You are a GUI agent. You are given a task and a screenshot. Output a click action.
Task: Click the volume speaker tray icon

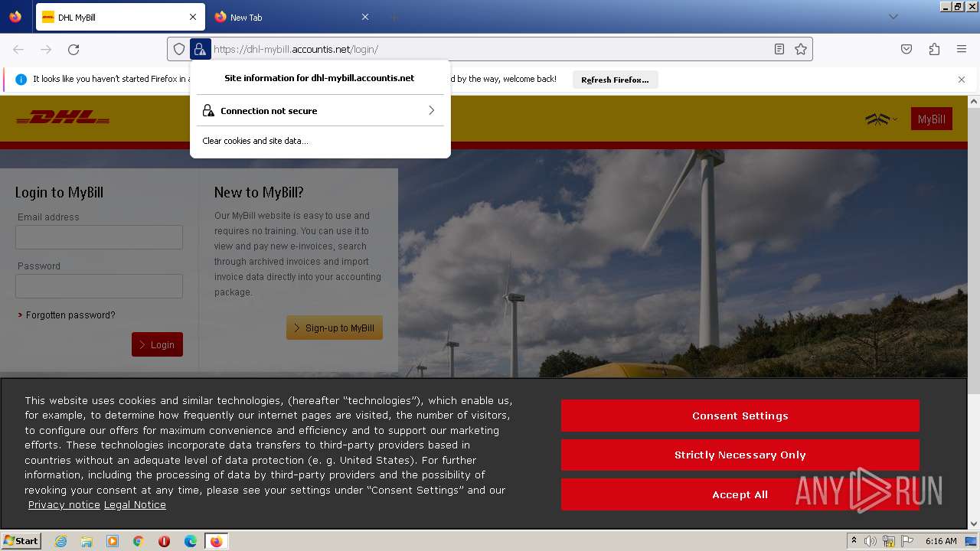[871, 541]
